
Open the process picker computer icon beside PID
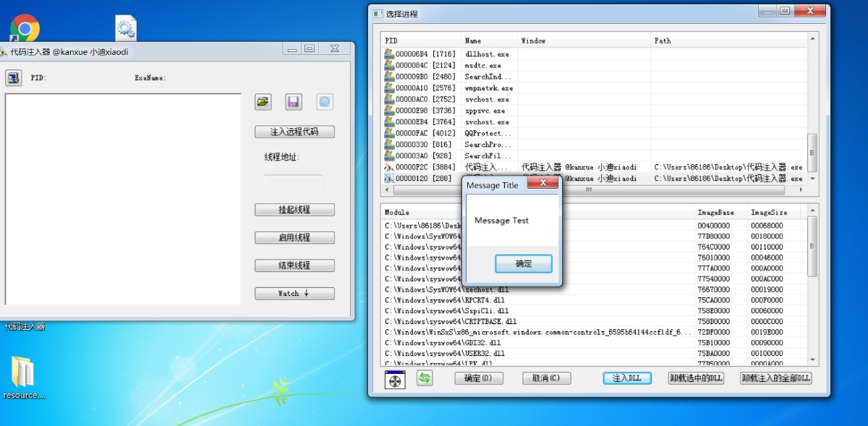click(14, 77)
